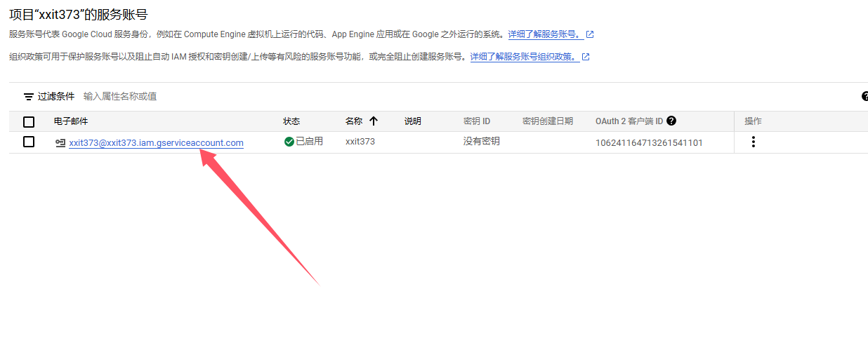The image size is (868, 343).
Task: Click the 说明 column header
Action: pyautogui.click(x=413, y=121)
